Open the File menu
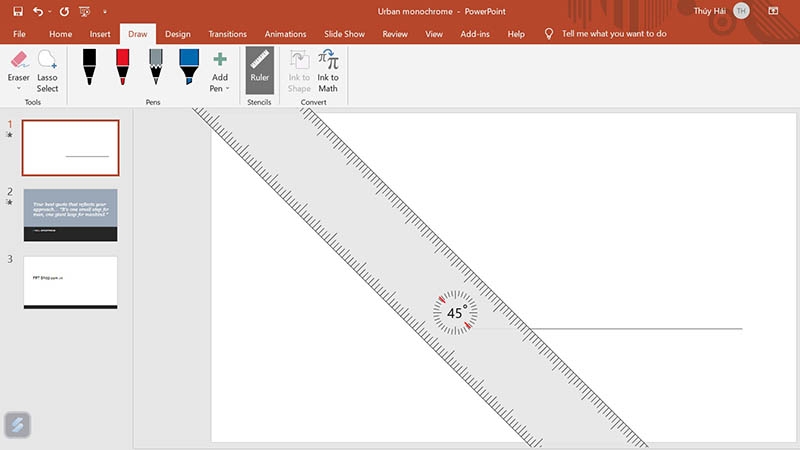 point(19,34)
